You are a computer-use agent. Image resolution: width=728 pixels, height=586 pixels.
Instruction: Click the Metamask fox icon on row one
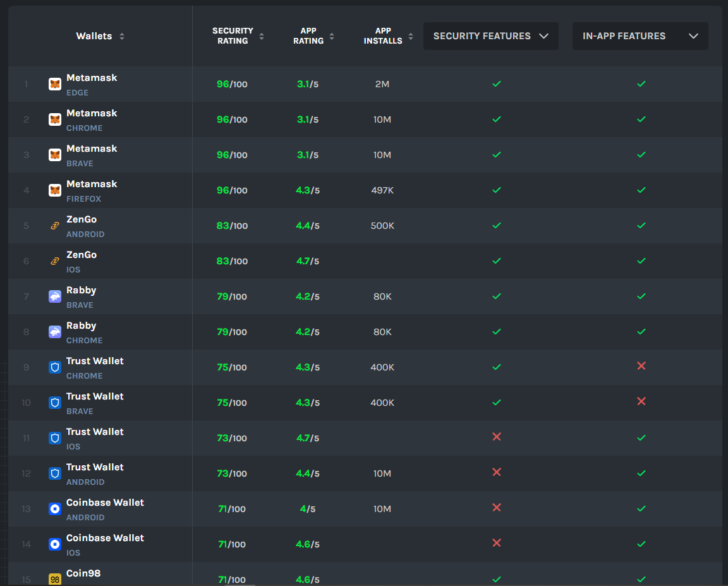point(54,83)
